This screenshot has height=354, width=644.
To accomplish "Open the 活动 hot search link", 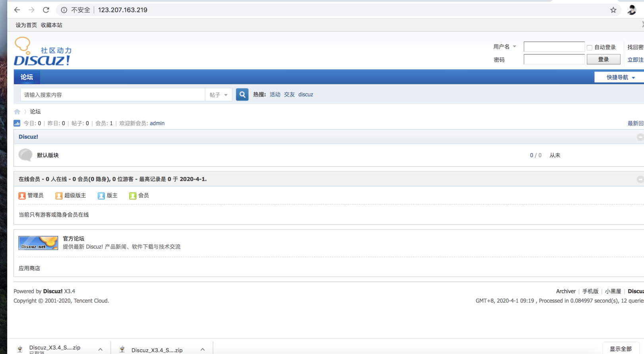I will click(x=275, y=95).
